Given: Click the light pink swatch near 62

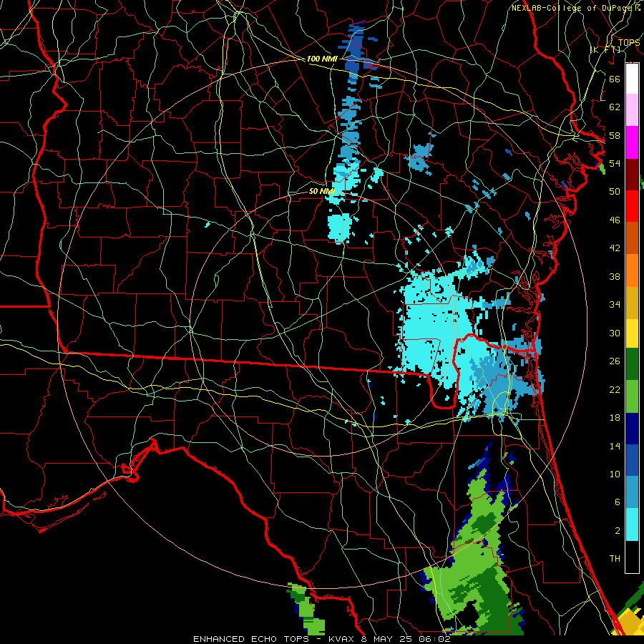Looking at the screenshot, I should coord(632,110).
